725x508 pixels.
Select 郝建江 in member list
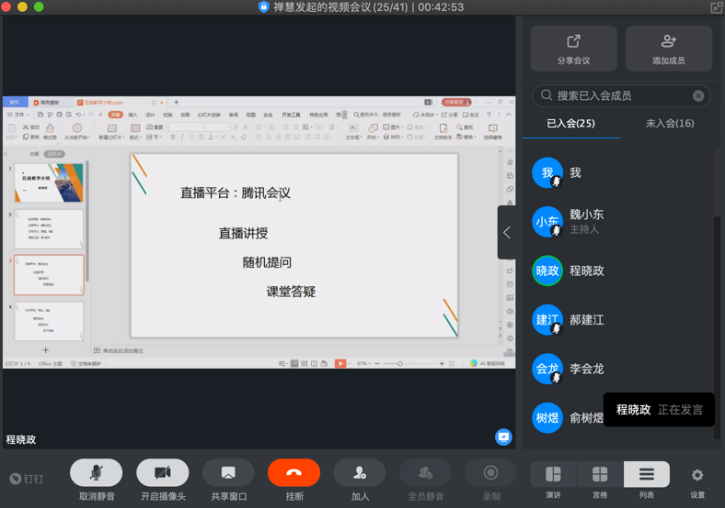tap(620, 320)
